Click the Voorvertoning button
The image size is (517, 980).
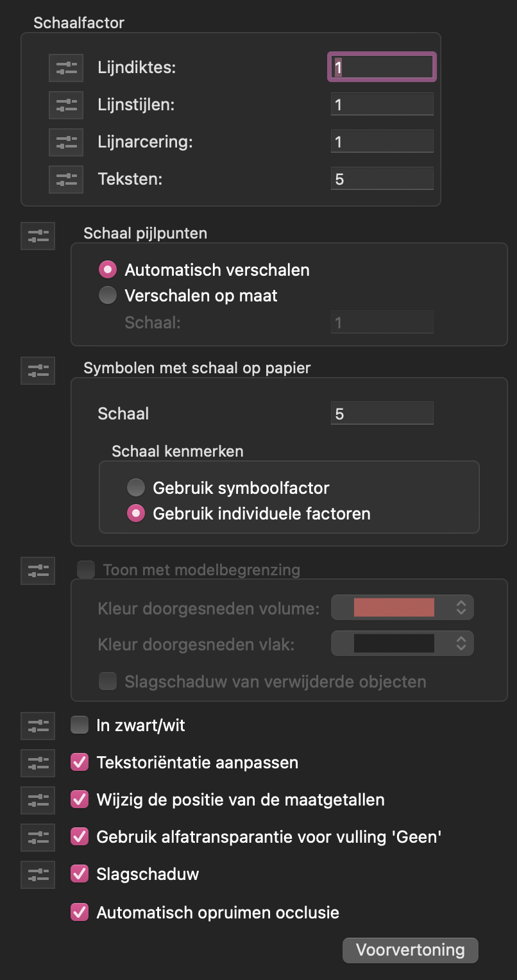pyautogui.click(x=410, y=950)
